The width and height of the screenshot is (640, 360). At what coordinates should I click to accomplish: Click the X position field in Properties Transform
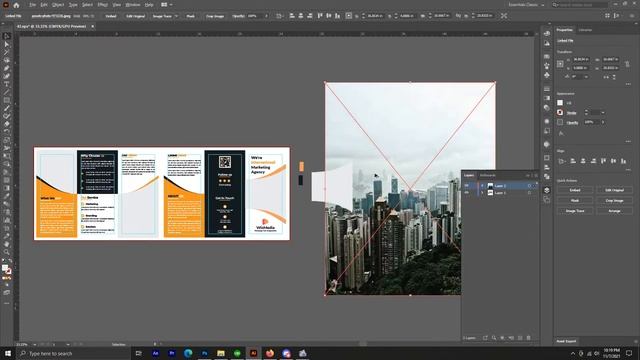580,60
